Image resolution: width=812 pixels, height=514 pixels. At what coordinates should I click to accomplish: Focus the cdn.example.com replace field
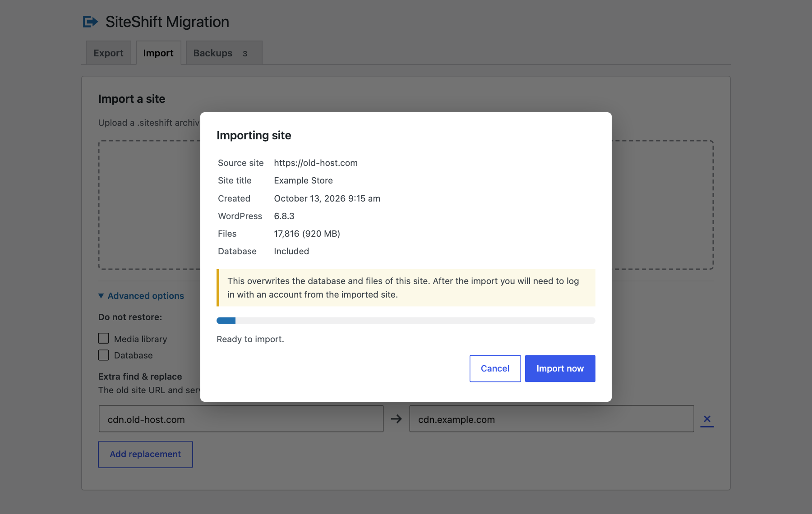click(551, 419)
